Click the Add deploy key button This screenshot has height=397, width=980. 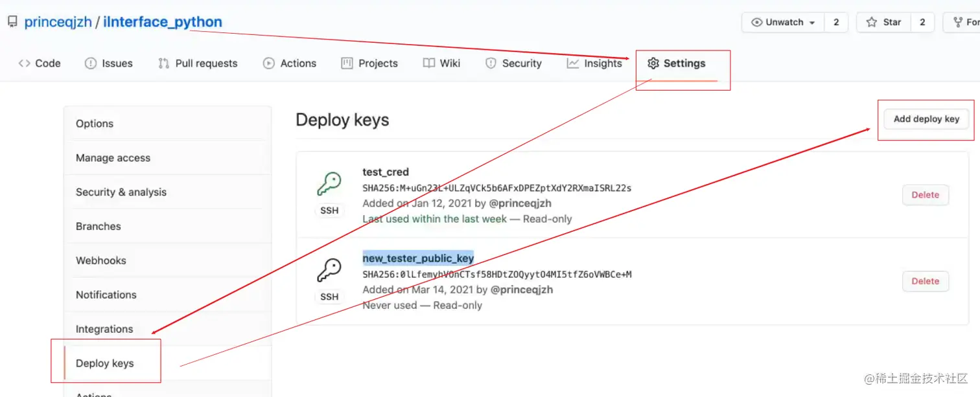click(926, 119)
